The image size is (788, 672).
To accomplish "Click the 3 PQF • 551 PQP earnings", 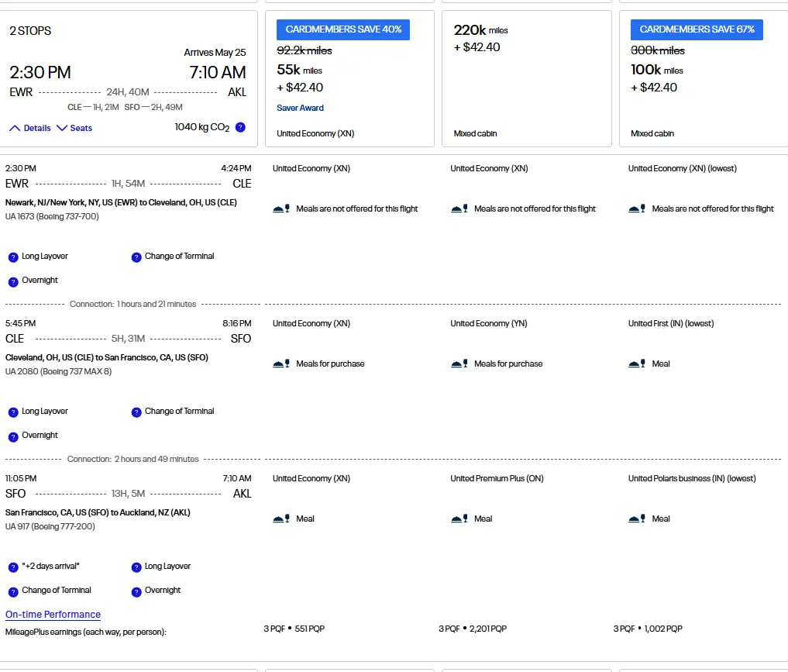I will point(294,629).
